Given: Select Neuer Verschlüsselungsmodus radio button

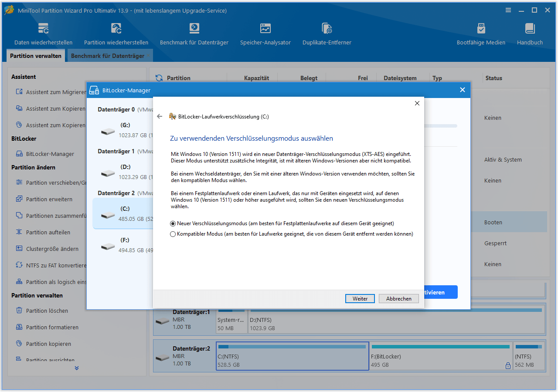Looking at the screenshot, I should [x=173, y=223].
